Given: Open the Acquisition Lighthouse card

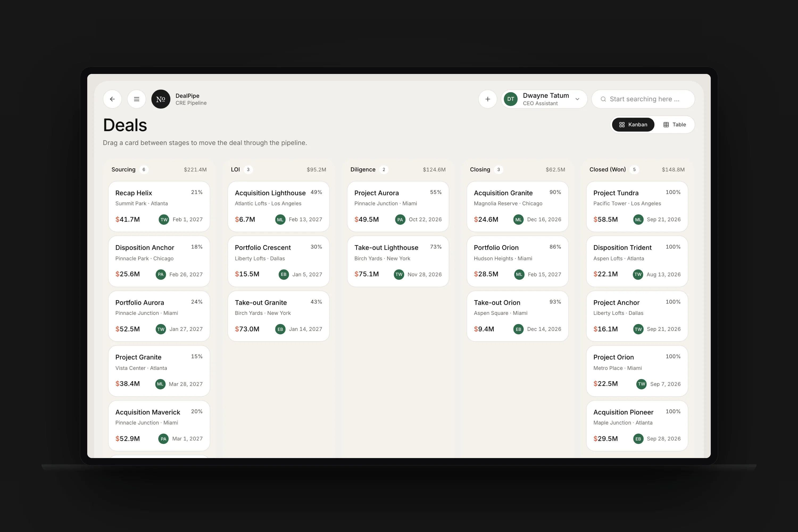Looking at the screenshot, I should [x=279, y=206].
